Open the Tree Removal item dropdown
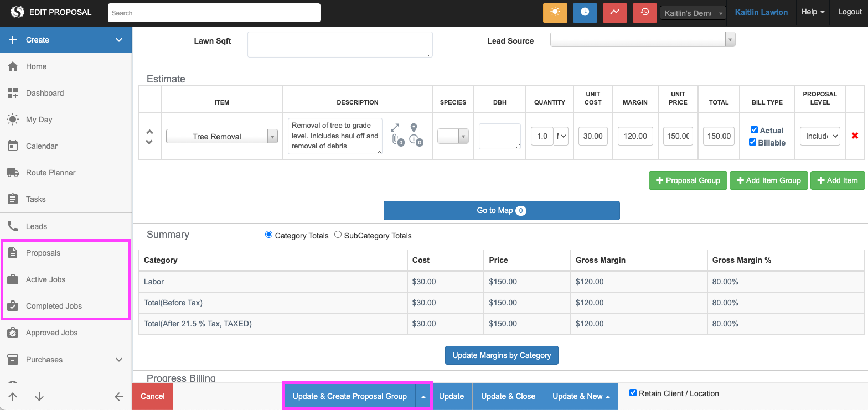The height and width of the screenshot is (410, 868). coord(221,137)
